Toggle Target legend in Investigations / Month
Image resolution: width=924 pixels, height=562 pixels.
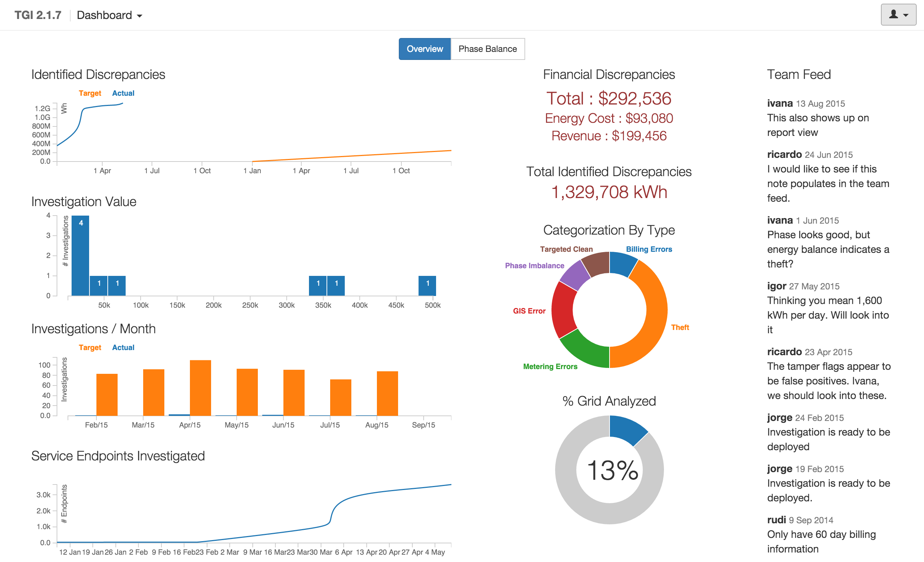coord(89,348)
